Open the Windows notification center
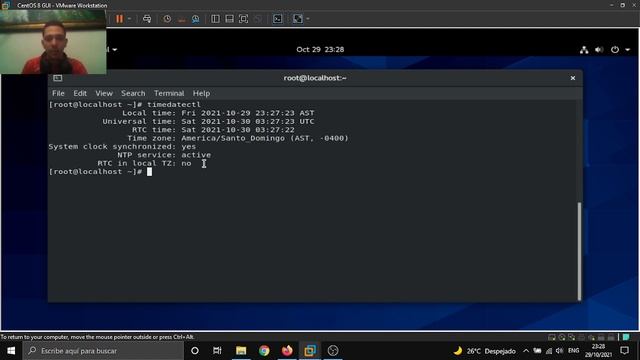This screenshot has height=360, width=640. (x=624, y=351)
